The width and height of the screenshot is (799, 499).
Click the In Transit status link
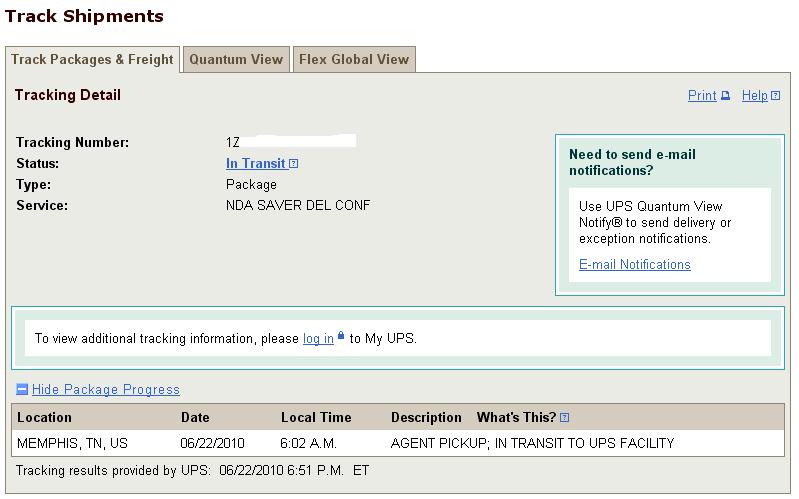(x=256, y=164)
